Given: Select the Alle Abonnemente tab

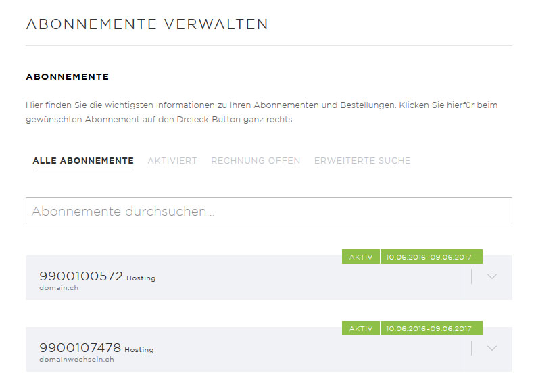Looking at the screenshot, I should [83, 161].
